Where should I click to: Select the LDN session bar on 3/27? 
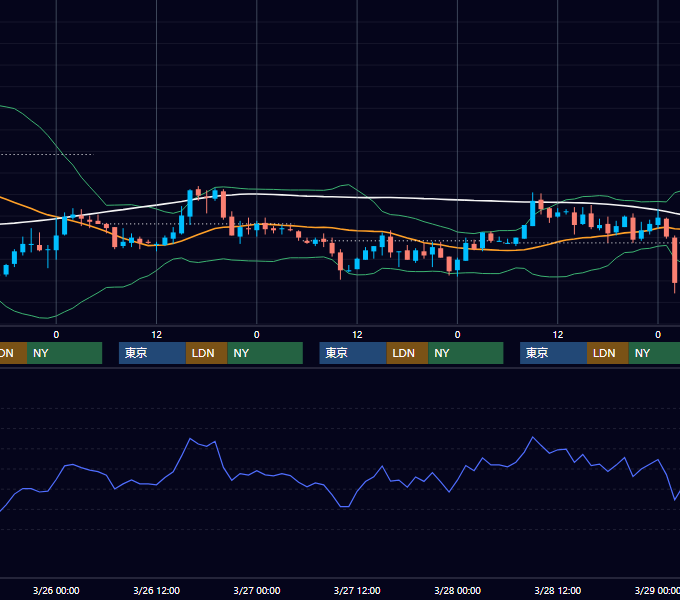(x=407, y=353)
